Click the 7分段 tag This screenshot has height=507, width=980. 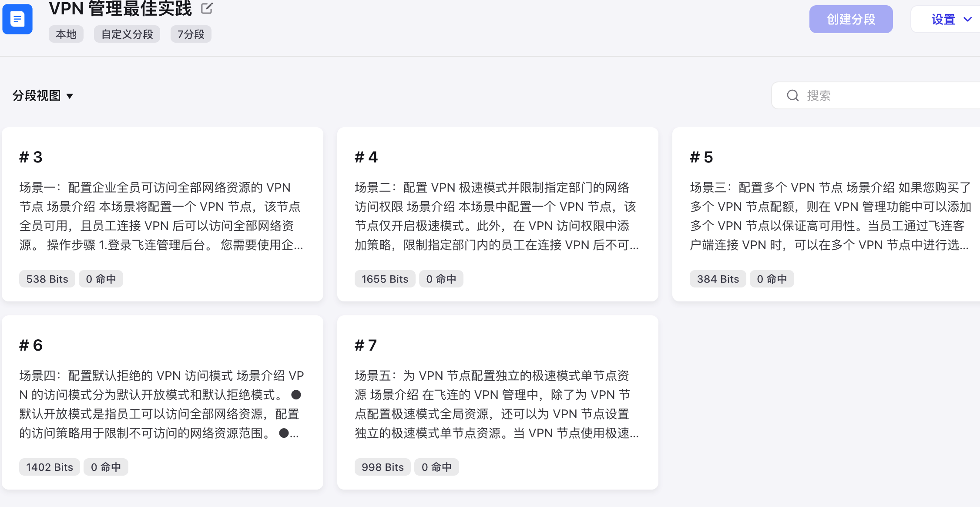pos(191,34)
